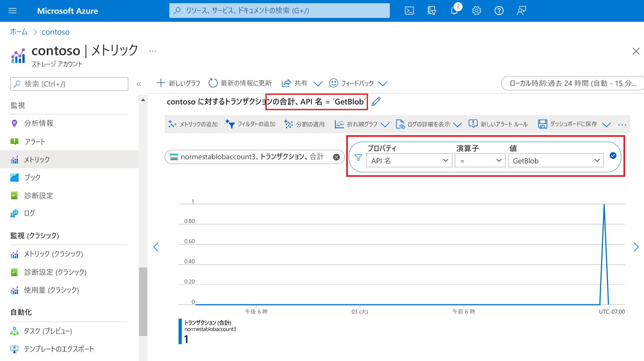Open the 演算子 operator dropdown
Viewport: 644px width, 361px height.
(x=480, y=160)
